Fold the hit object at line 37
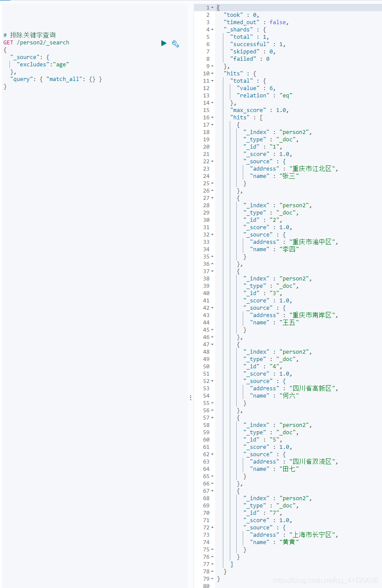Viewport: 382px width, 588px height. click(x=212, y=271)
